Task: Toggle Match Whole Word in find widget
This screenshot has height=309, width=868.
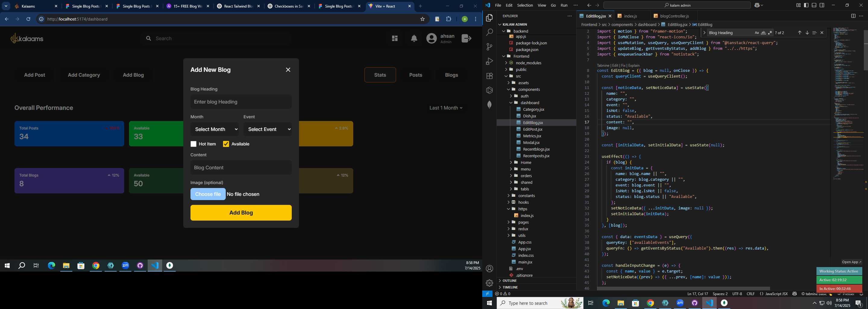Action: pyautogui.click(x=763, y=33)
